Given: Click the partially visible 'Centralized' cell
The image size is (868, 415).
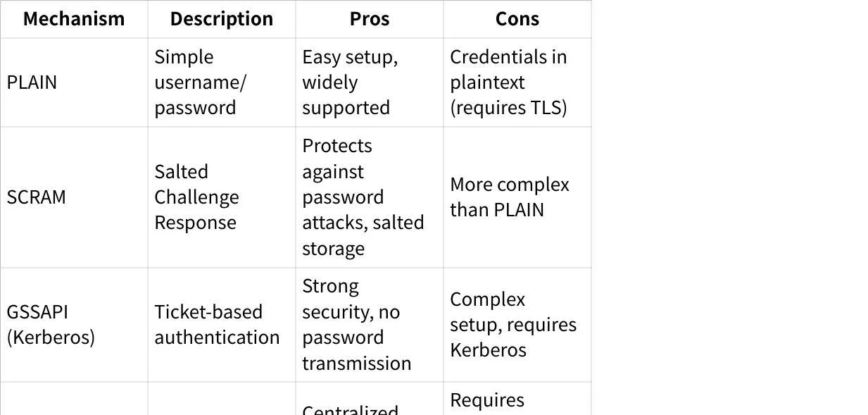Looking at the screenshot, I should tap(351, 409).
